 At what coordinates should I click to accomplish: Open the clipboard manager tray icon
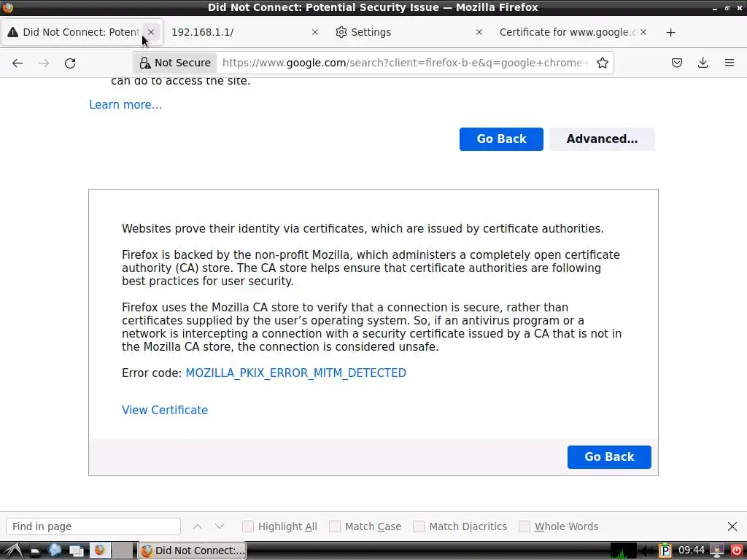coord(665,551)
